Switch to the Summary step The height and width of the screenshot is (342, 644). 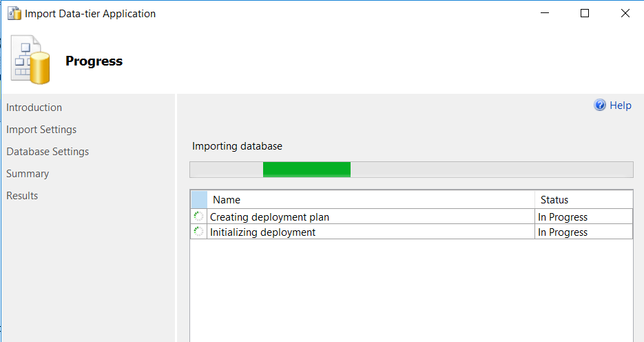[x=28, y=174]
